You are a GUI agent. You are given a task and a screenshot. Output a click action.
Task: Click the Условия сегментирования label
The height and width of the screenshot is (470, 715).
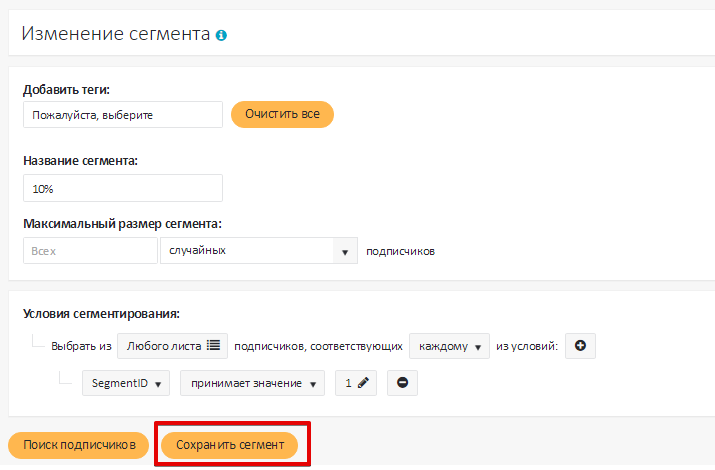[x=101, y=314]
